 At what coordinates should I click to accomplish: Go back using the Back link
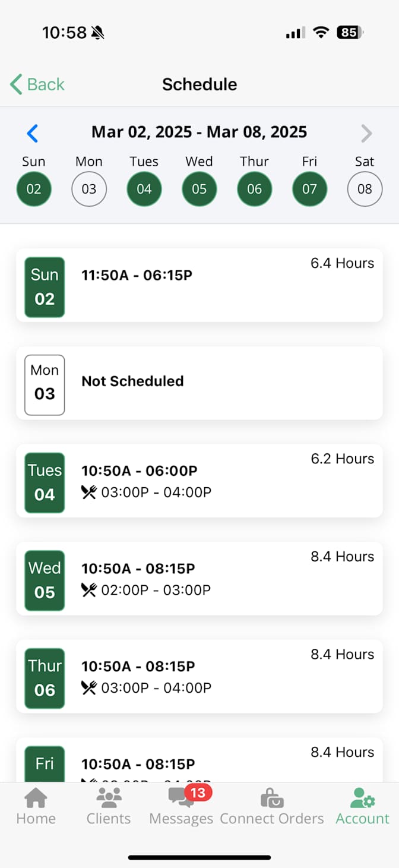point(37,84)
